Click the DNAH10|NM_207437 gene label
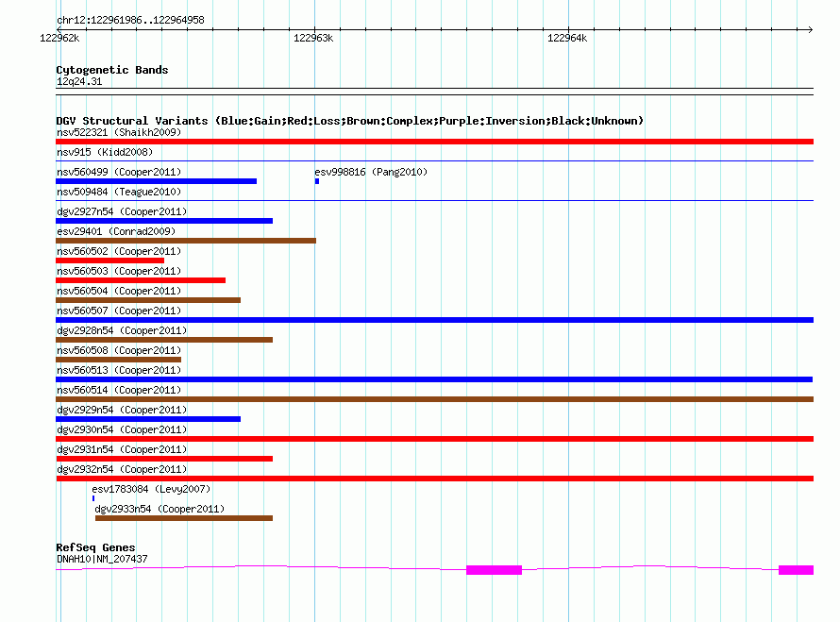 click(102, 559)
